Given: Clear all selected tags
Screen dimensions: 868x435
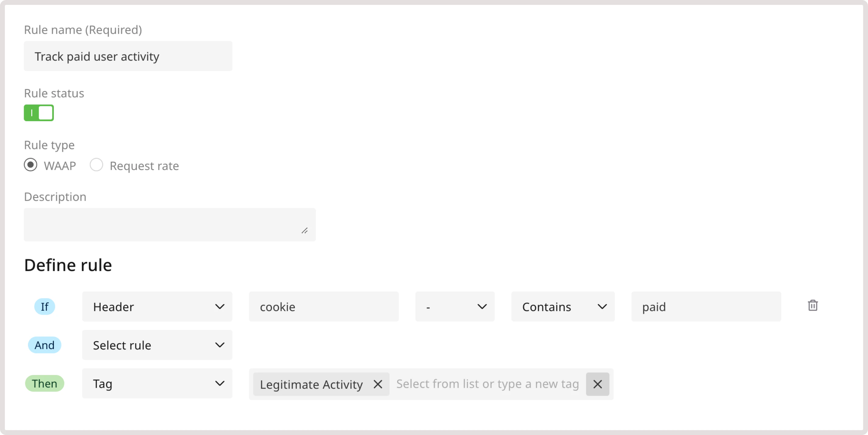Looking at the screenshot, I should click(597, 384).
